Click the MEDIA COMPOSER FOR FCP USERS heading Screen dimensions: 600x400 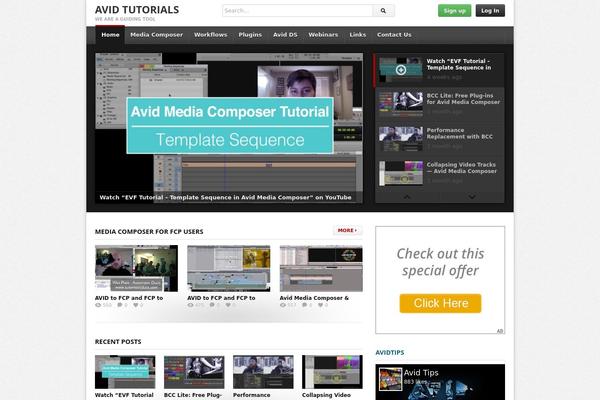(149, 232)
